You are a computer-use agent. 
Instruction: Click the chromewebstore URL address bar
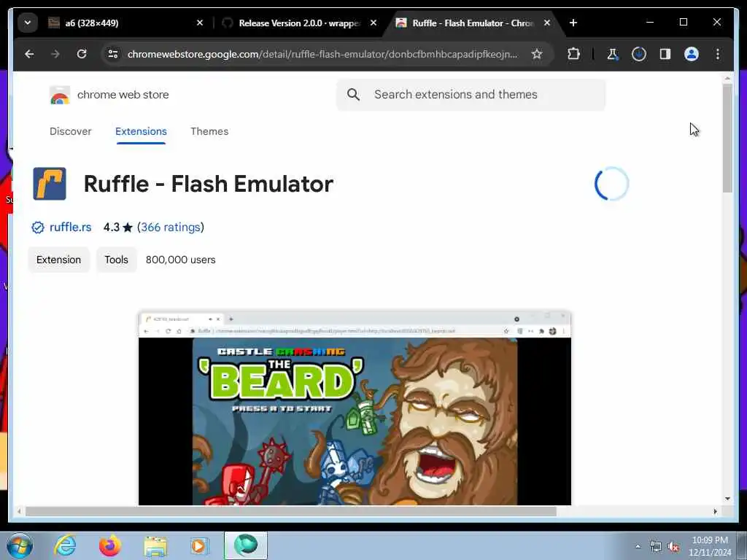coord(322,54)
